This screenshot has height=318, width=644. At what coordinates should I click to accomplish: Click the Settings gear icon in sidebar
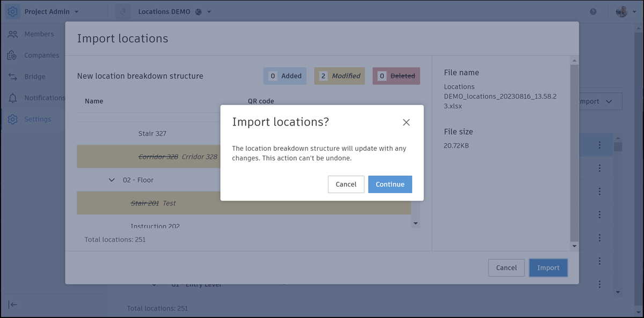(13, 119)
